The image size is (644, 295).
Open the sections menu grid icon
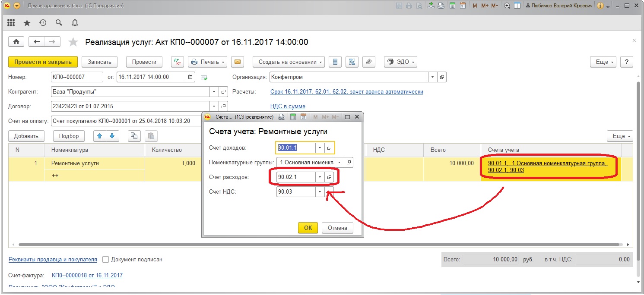(x=12, y=23)
